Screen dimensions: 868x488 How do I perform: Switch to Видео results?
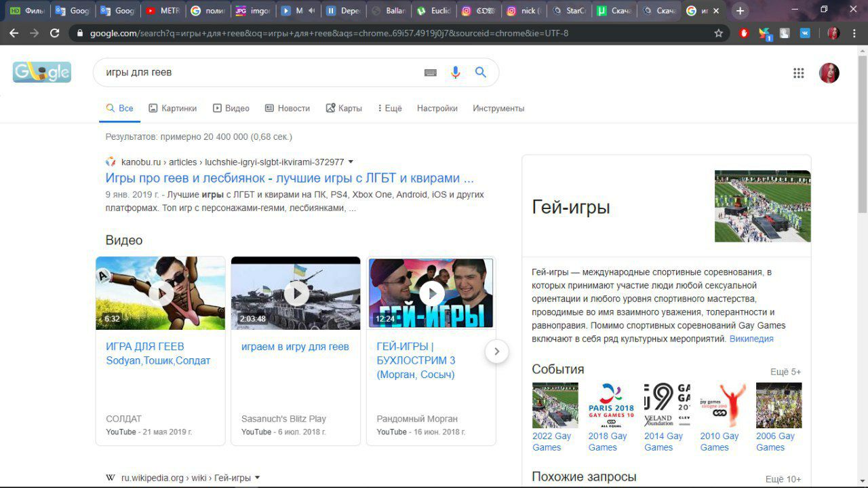[x=231, y=109]
